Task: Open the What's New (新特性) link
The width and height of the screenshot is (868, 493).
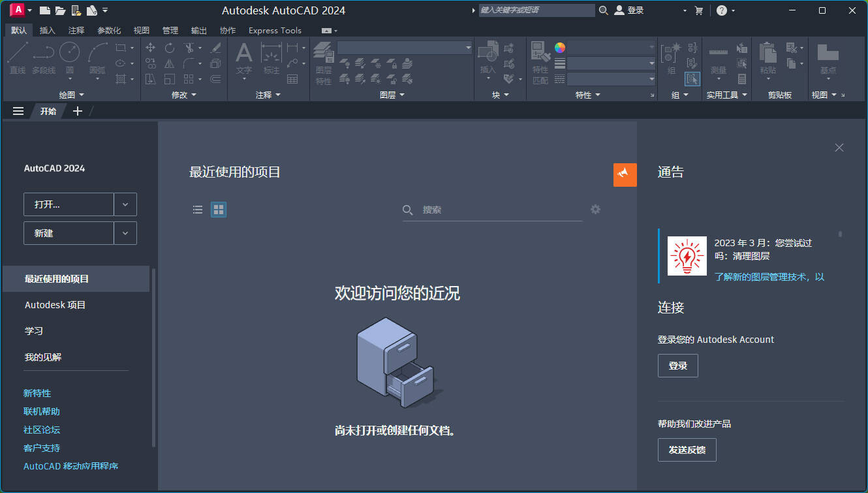Action: point(37,393)
